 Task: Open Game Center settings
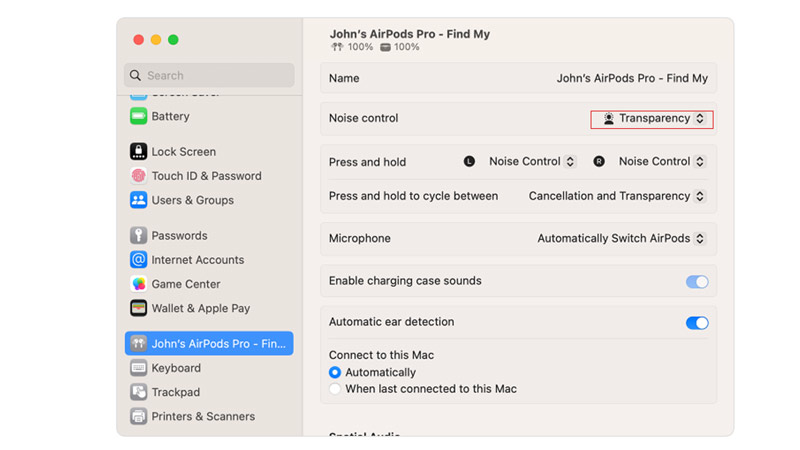coord(209,284)
